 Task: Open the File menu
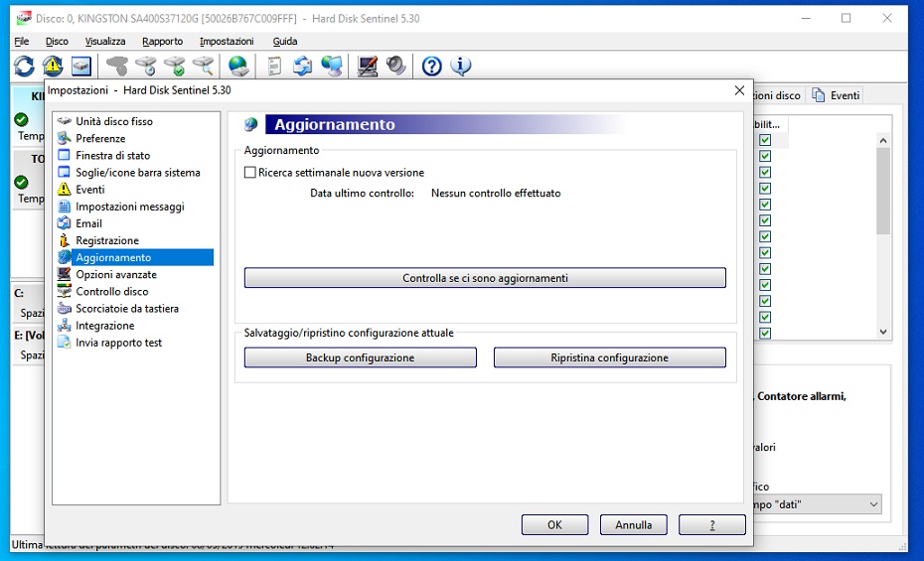click(22, 42)
